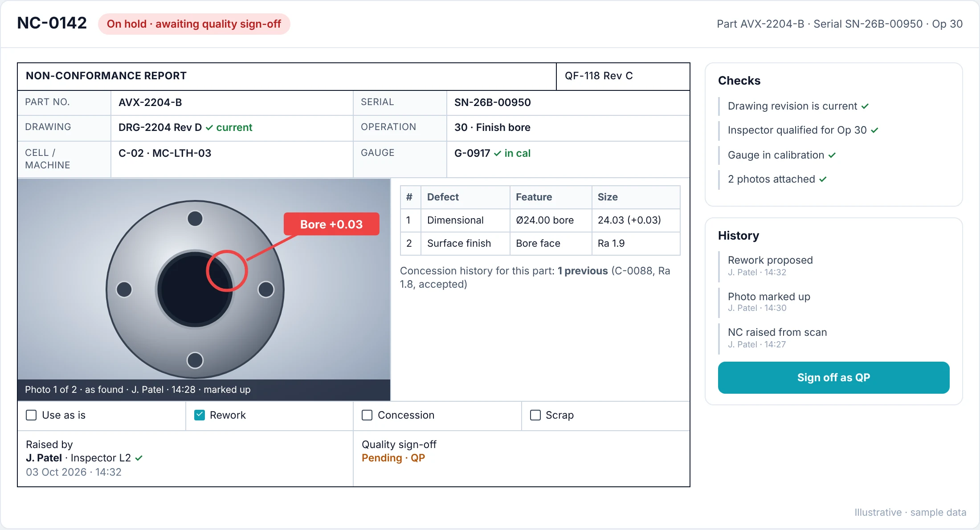Click the NC-0142 report title

[52, 23]
